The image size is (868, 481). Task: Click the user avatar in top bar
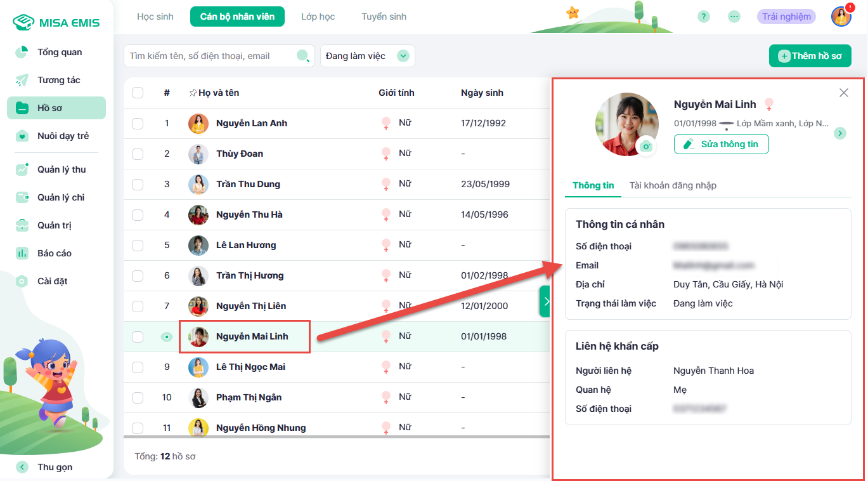pos(841,16)
